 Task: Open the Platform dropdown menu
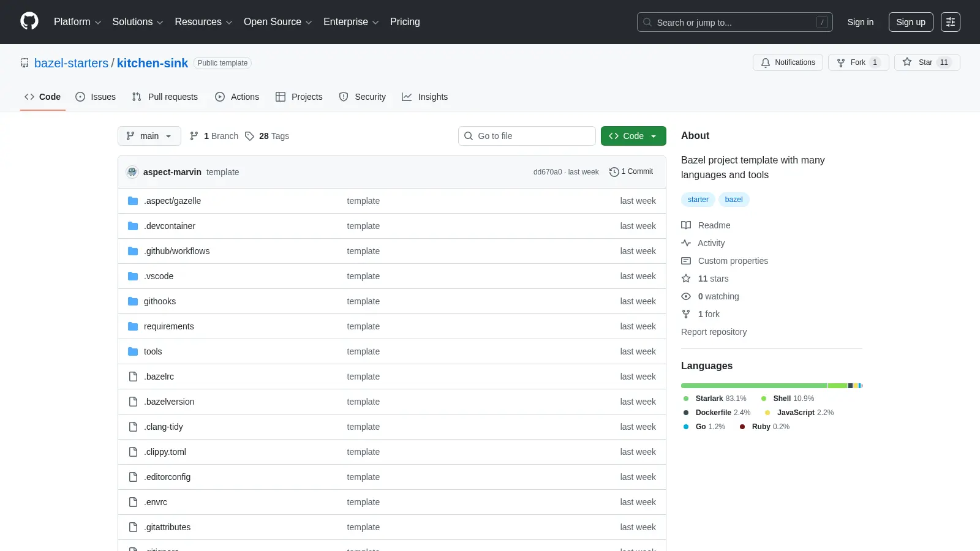coord(77,22)
